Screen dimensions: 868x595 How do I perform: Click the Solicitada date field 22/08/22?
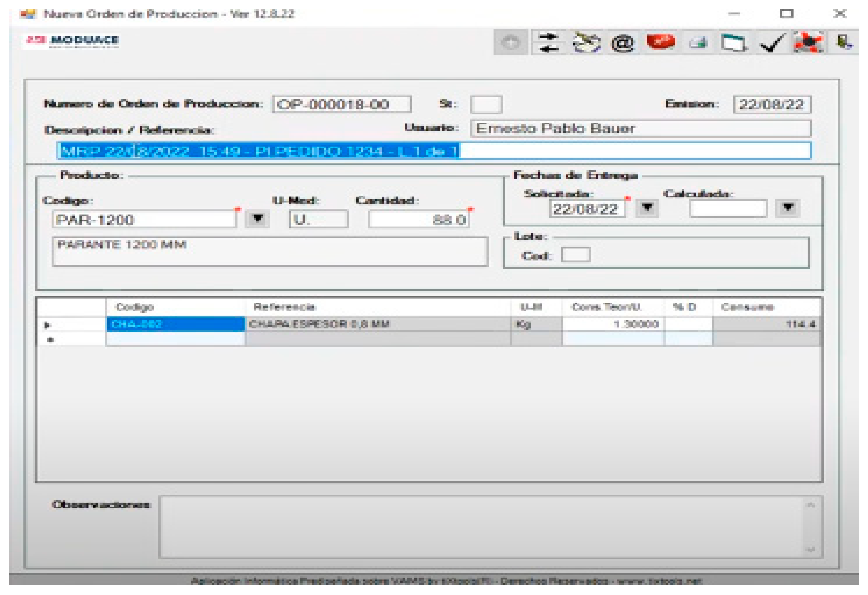tap(587, 208)
